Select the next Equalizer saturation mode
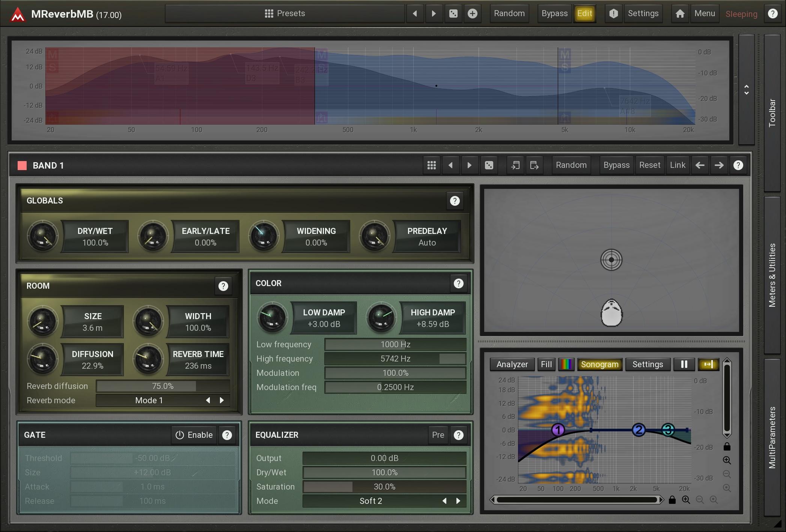 click(x=458, y=501)
